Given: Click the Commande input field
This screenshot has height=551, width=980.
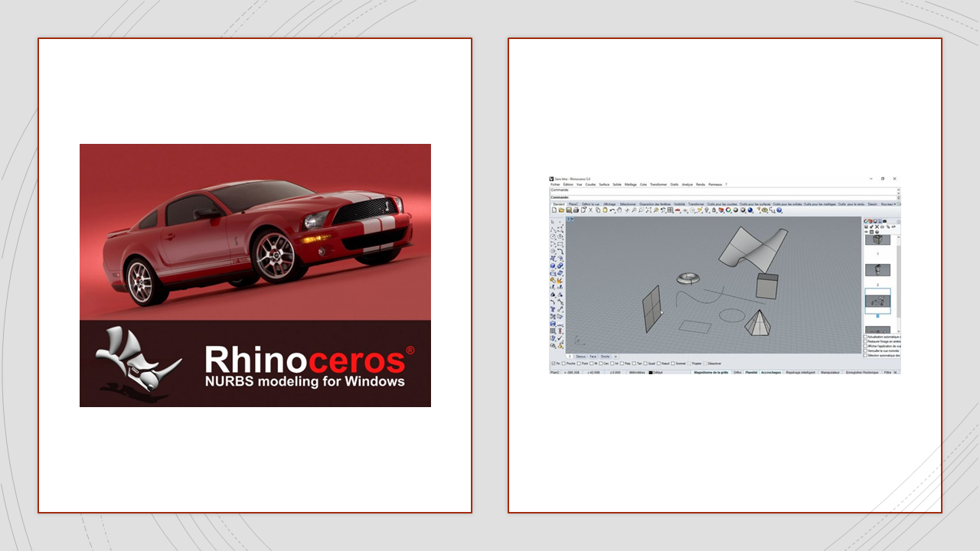Looking at the screenshot, I should pos(724,197).
